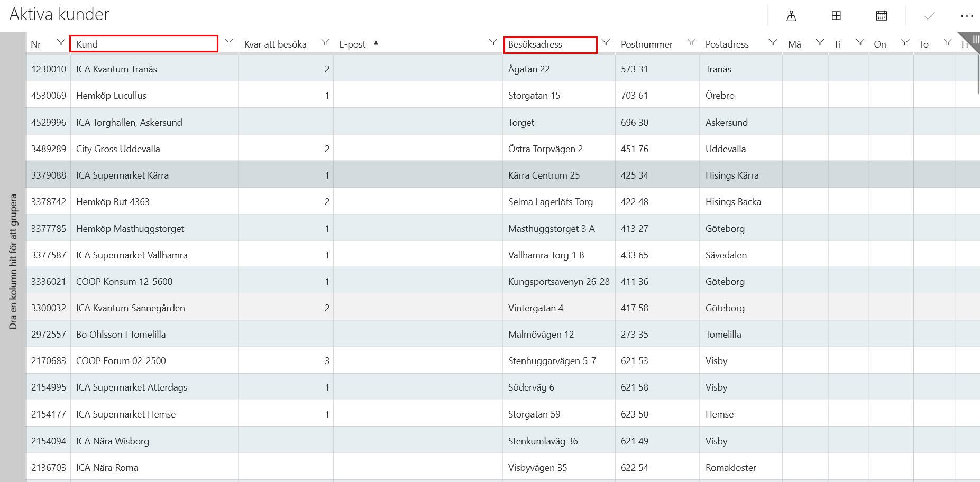
Task: Click city cell Örebro
Action: (x=720, y=96)
